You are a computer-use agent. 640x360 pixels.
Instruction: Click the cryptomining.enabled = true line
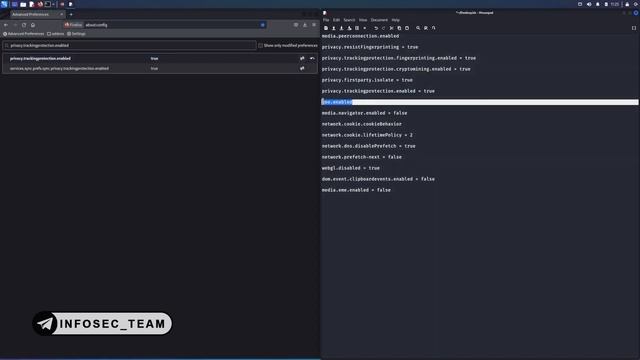click(x=396, y=69)
